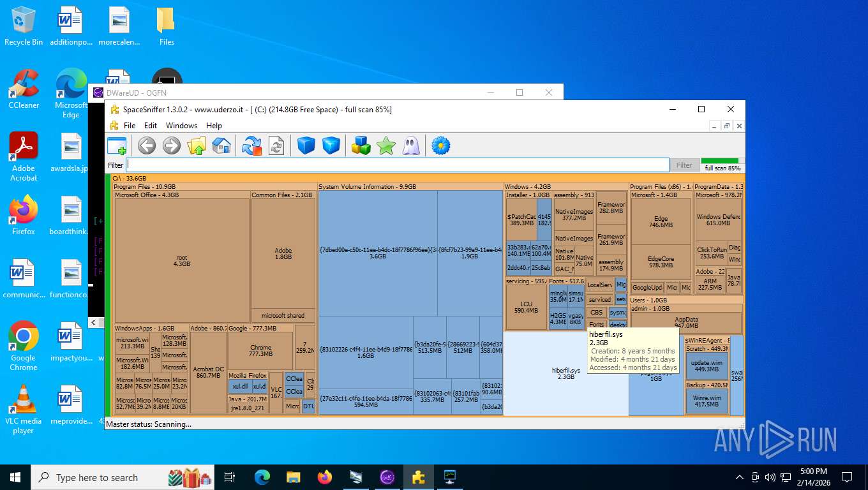Open Adobe Acrobat desktop shortcut
The width and height of the screenshot is (868, 490).
coord(24,156)
